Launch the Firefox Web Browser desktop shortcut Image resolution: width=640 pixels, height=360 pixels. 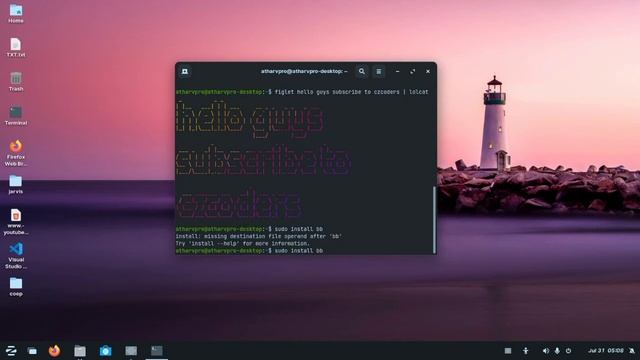point(16,153)
